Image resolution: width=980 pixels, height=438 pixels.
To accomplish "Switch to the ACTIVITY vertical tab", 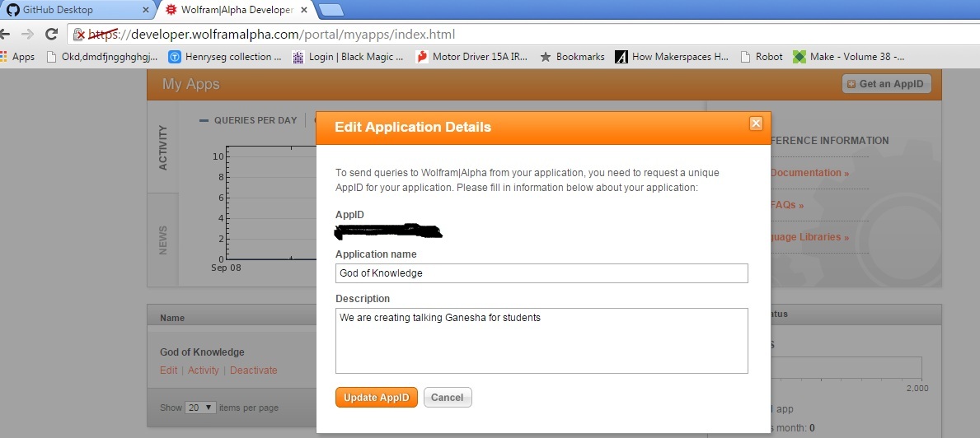I will pyautogui.click(x=163, y=148).
